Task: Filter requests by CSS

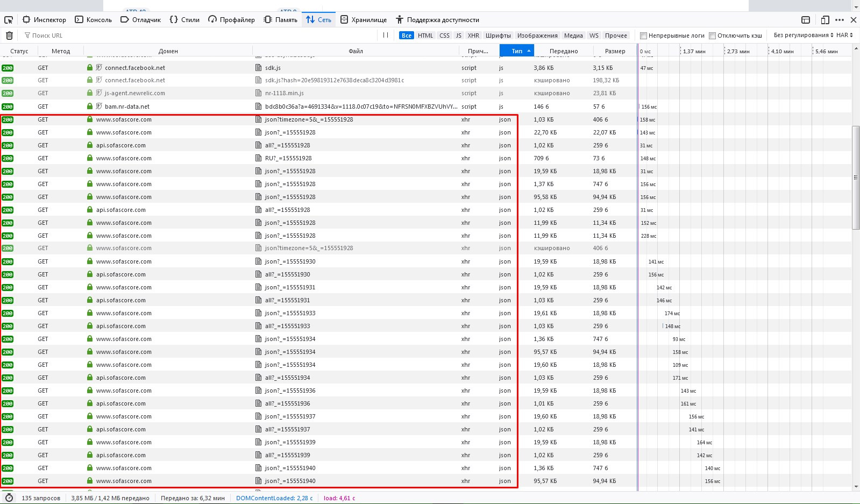Action: pyautogui.click(x=444, y=36)
